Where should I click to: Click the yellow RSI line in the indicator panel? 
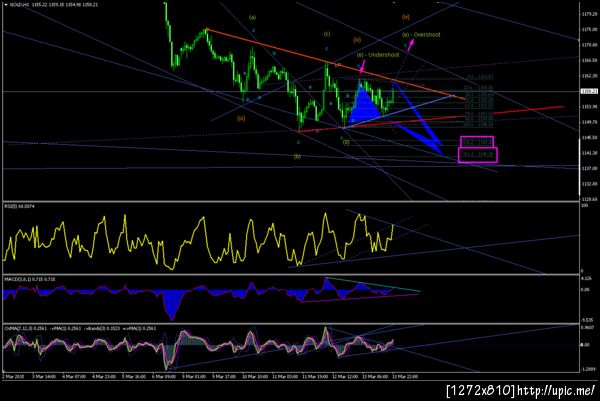[x=197, y=241]
